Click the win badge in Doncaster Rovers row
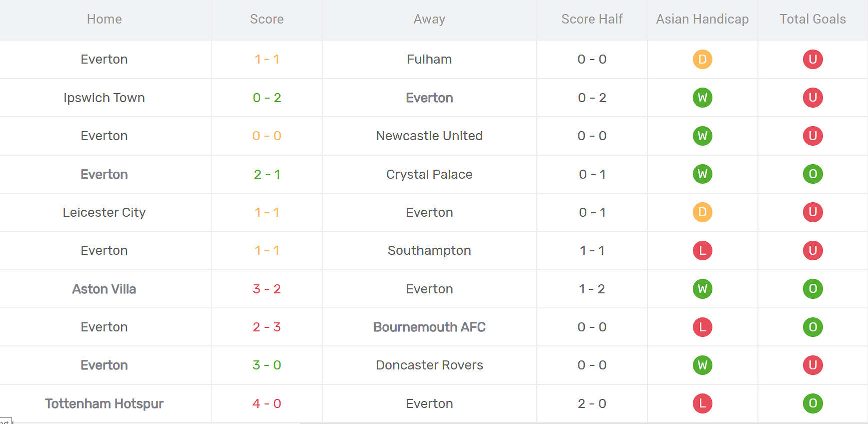The height and width of the screenshot is (424, 868). pyautogui.click(x=702, y=365)
